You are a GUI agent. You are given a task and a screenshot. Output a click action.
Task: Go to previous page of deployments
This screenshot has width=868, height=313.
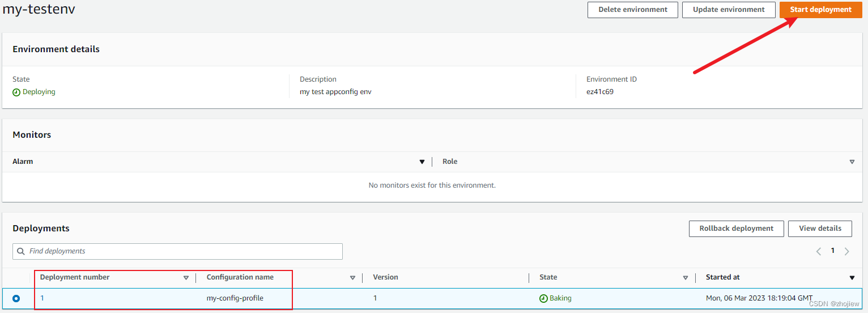(x=819, y=251)
